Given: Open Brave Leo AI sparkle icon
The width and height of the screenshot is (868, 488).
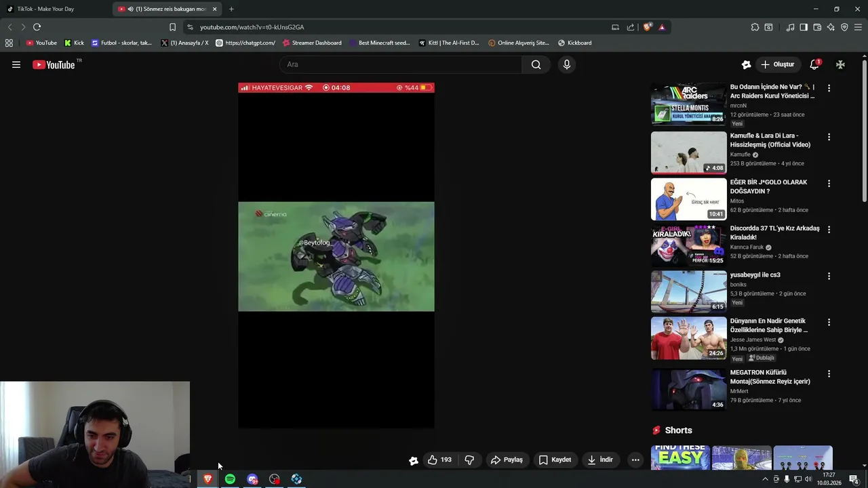Looking at the screenshot, I should [831, 27].
